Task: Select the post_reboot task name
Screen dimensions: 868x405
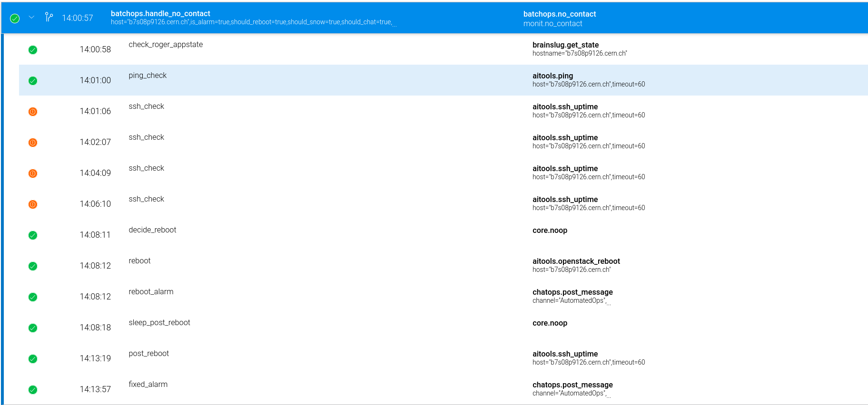Action: coord(148,354)
